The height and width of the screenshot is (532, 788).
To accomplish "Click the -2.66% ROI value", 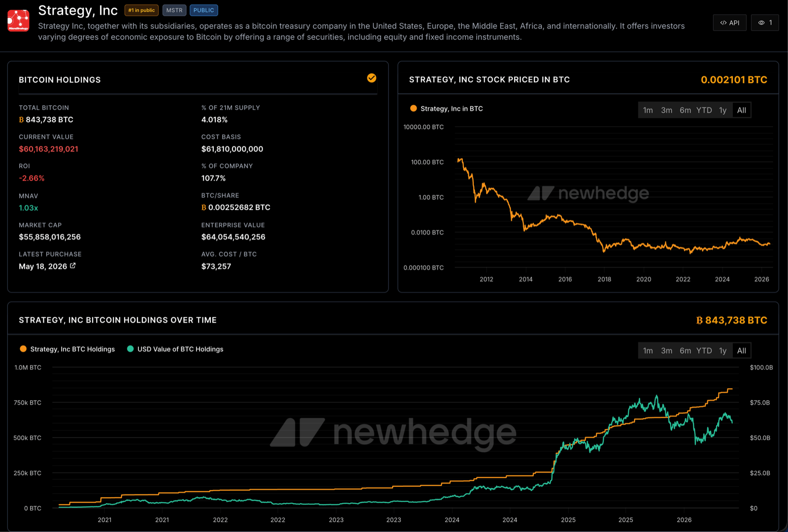I will [x=32, y=178].
